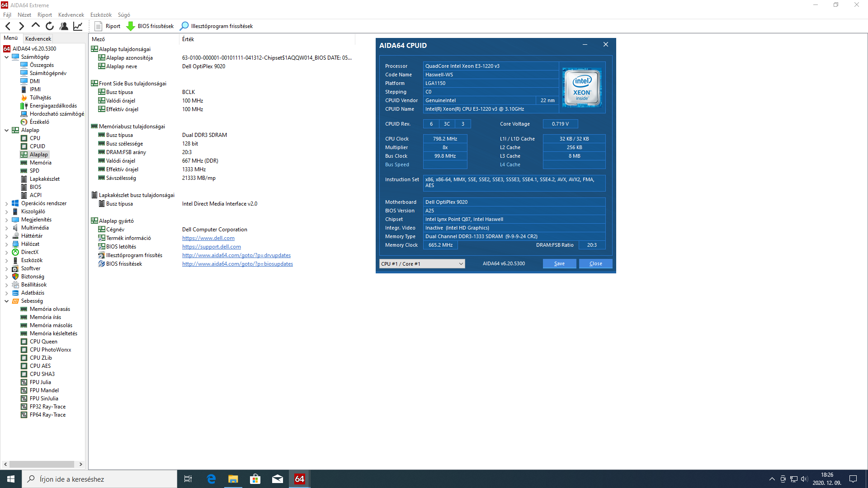
Task: Open the Kedvencek menu
Action: 71,15
